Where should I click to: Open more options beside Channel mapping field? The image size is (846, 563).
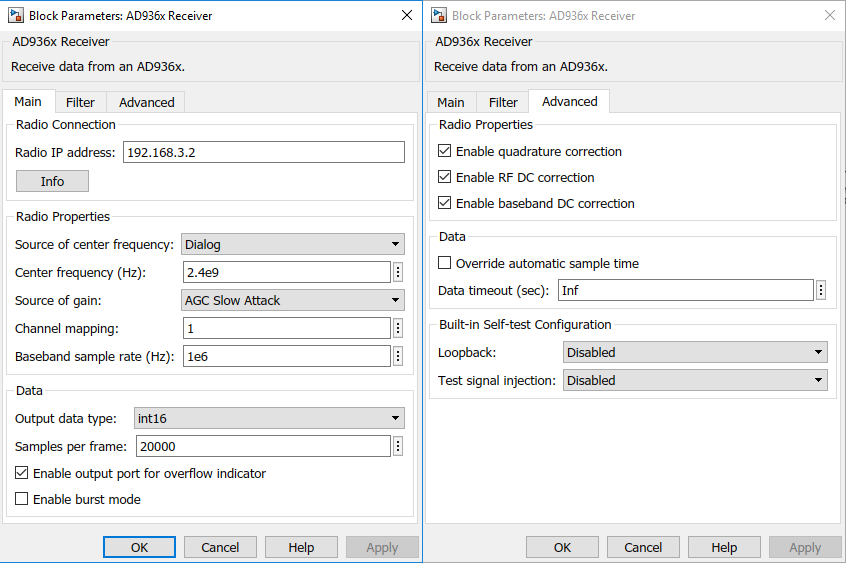pyautogui.click(x=398, y=328)
